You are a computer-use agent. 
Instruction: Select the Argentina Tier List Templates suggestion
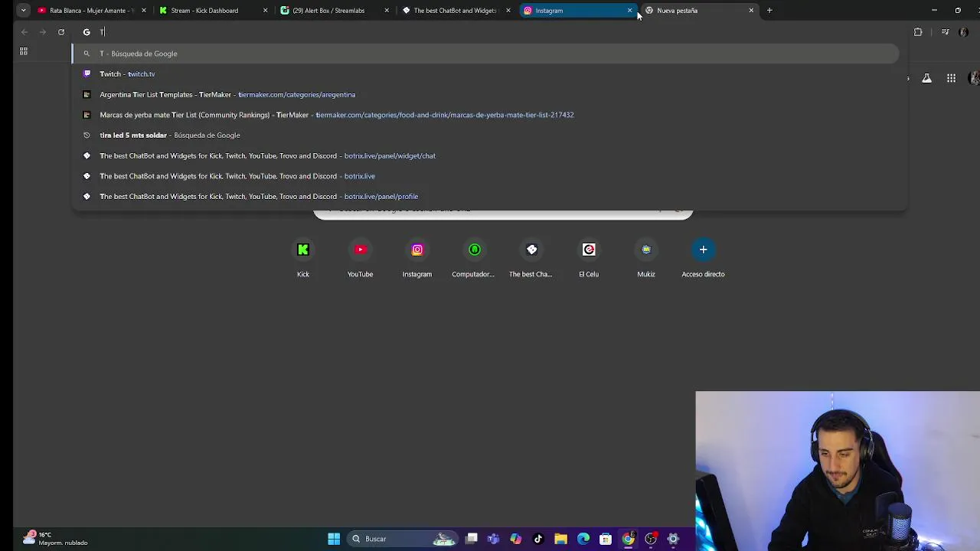[485, 95]
